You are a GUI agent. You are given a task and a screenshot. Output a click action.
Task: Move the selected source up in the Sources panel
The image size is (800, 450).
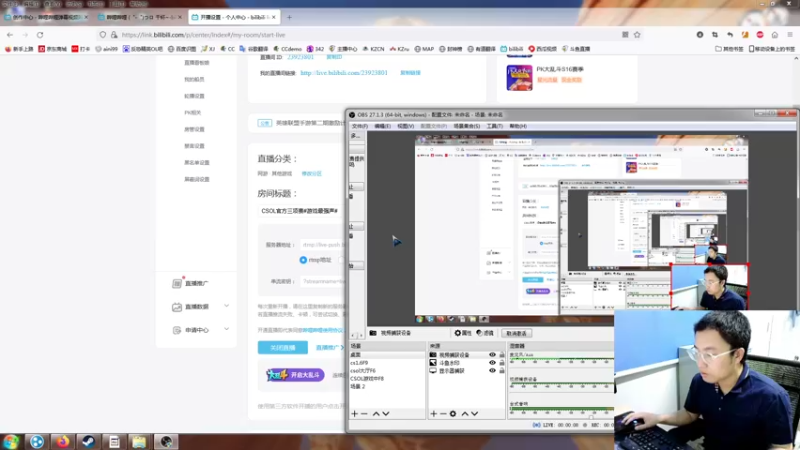[x=465, y=414]
